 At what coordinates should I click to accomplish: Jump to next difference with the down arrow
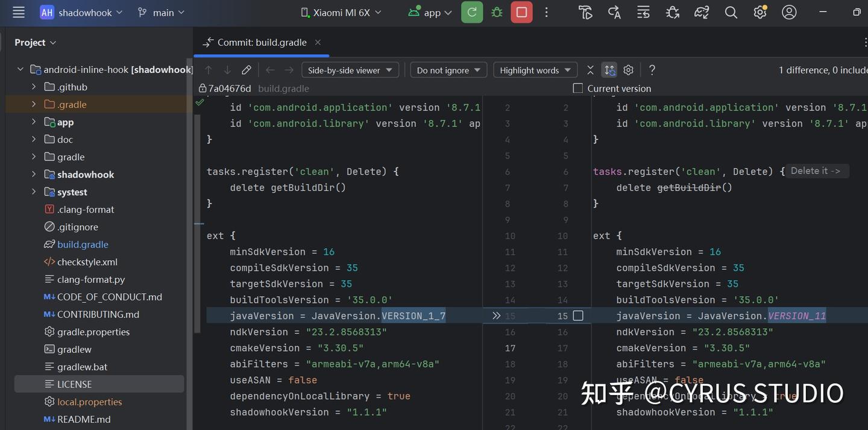point(227,70)
